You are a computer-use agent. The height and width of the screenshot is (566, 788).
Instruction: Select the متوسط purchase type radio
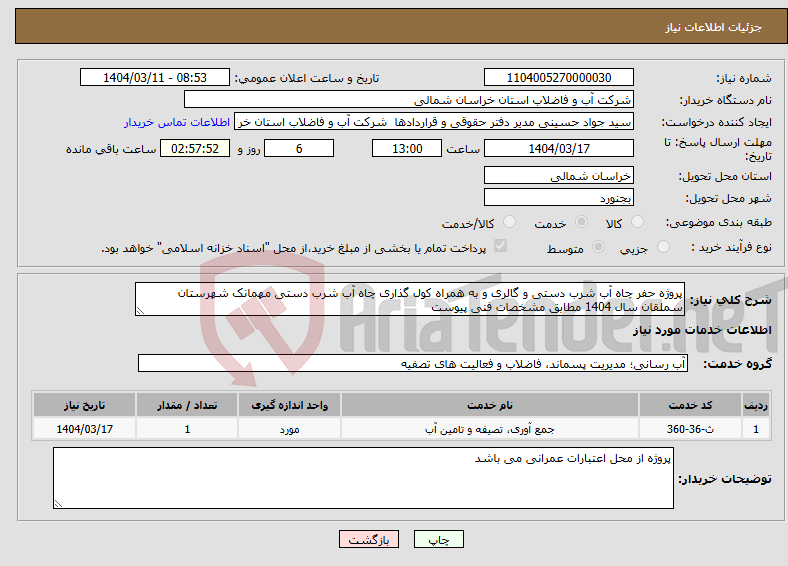click(598, 246)
